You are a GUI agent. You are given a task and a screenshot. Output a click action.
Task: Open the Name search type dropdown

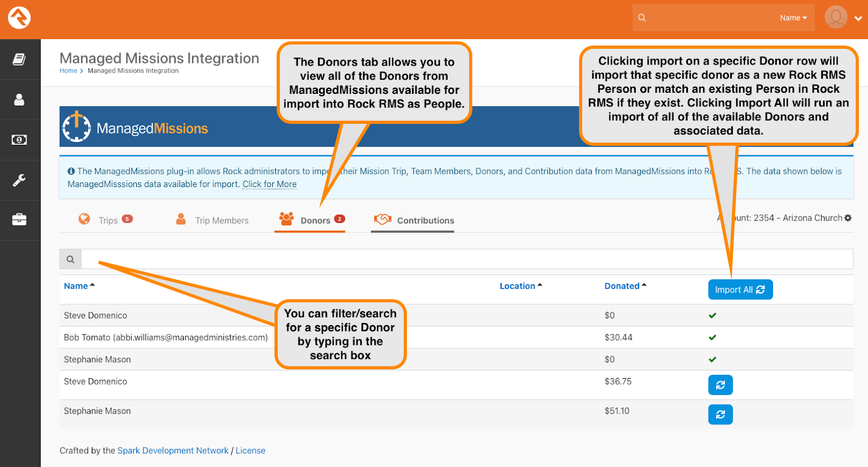coord(793,18)
